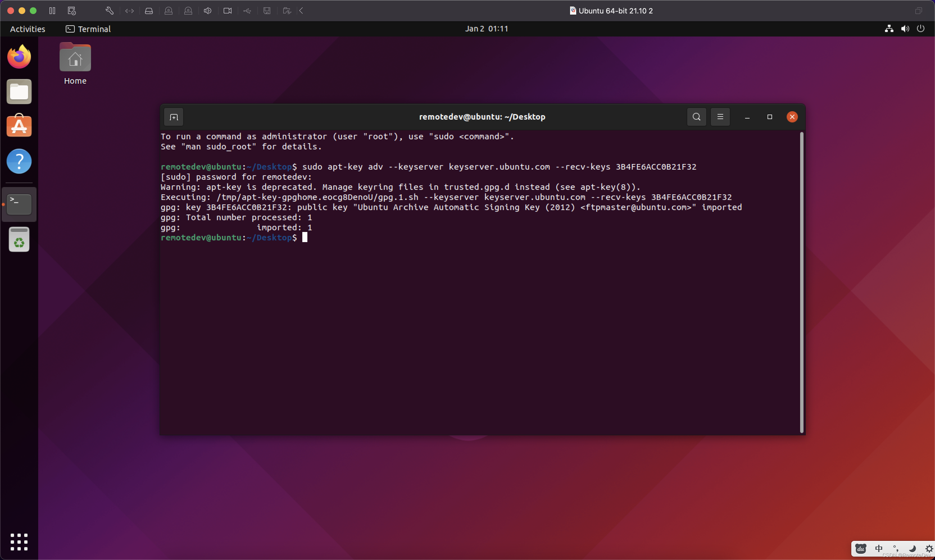Click the floppy disk device icon
The height and width of the screenshot is (560, 935).
coord(267,11)
